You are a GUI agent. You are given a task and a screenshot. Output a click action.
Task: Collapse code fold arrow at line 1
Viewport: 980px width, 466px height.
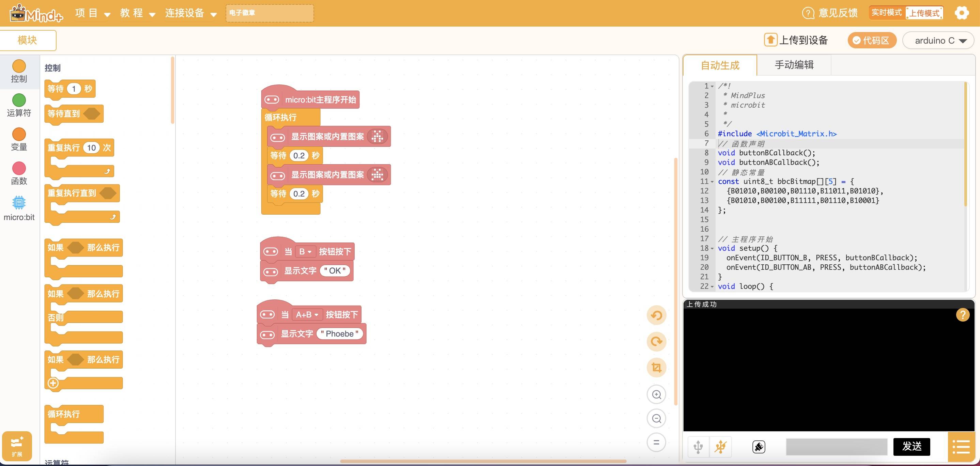[712, 86]
